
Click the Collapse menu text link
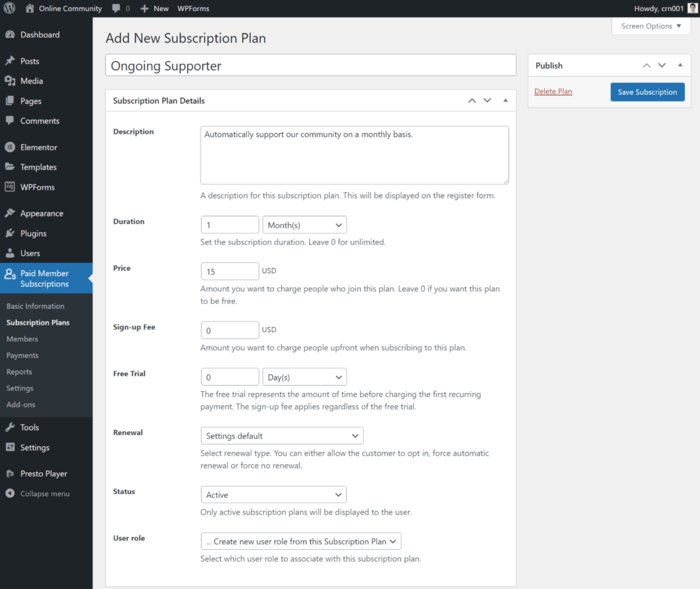point(45,494)
